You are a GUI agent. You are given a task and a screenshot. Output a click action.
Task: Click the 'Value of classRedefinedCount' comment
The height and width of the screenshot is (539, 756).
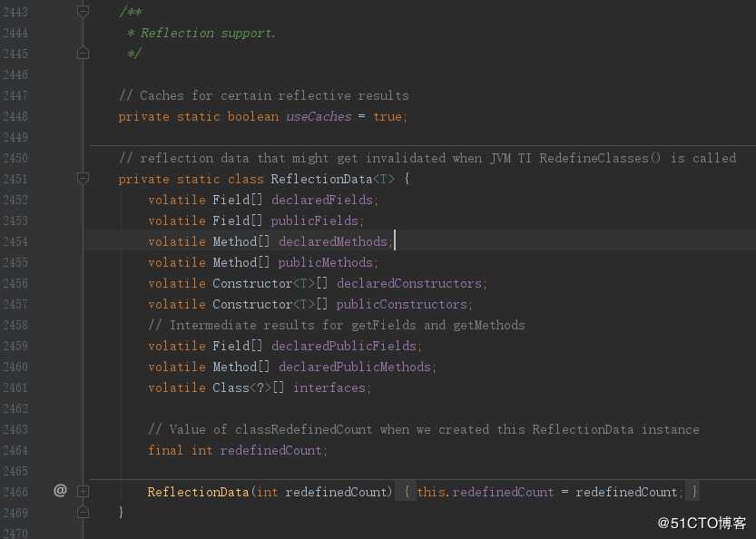coord(424,429)
